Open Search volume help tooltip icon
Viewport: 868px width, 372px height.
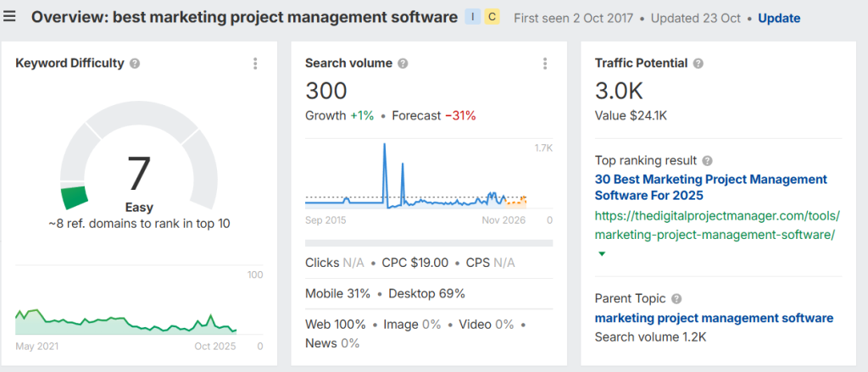click(x=403, y=64)
